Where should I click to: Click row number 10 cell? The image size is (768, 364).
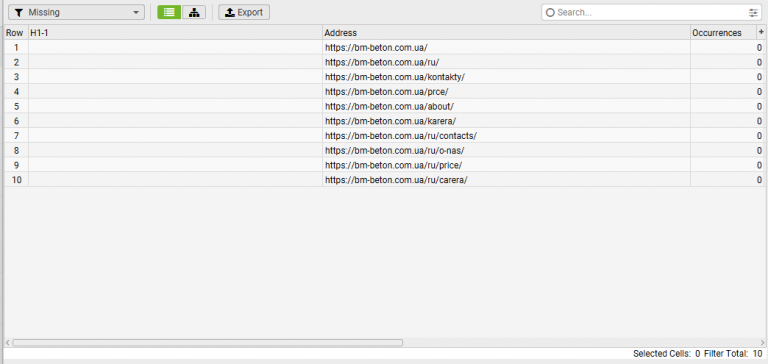[16, 180]
